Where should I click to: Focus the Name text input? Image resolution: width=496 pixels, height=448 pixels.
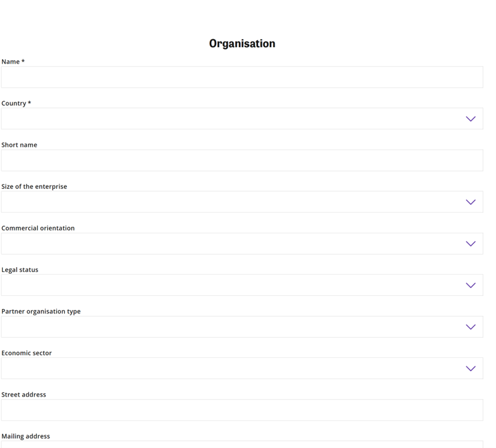[x=242, y=77]
